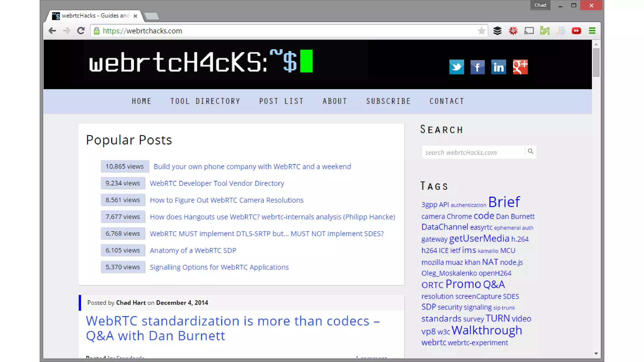Click the Promo tag

pyautogui.click(x=463, y=284)
